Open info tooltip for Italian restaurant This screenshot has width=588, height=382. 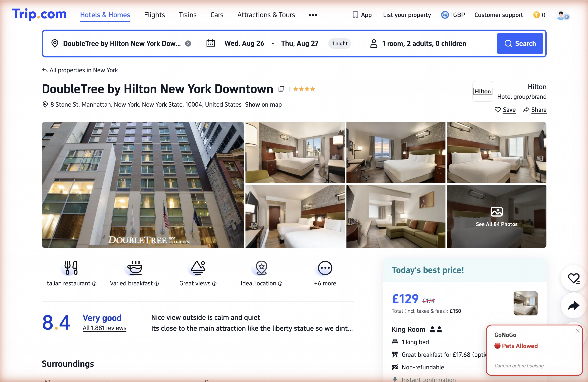point(94,284)
